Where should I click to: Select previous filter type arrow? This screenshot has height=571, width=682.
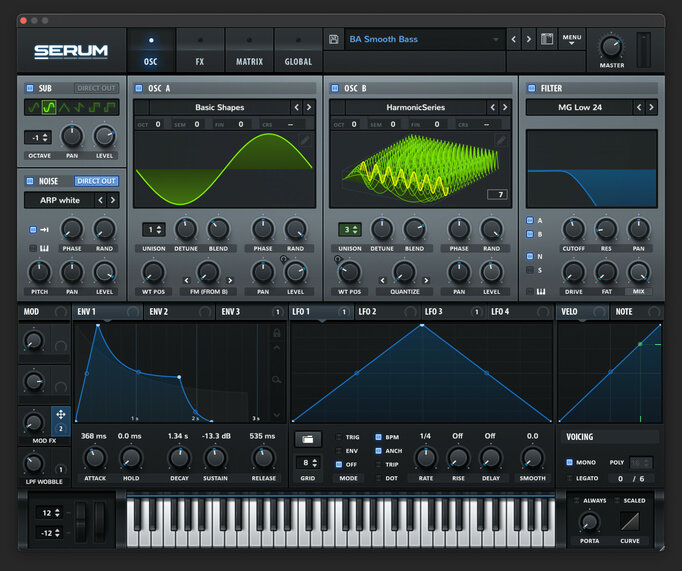point(639,107)
